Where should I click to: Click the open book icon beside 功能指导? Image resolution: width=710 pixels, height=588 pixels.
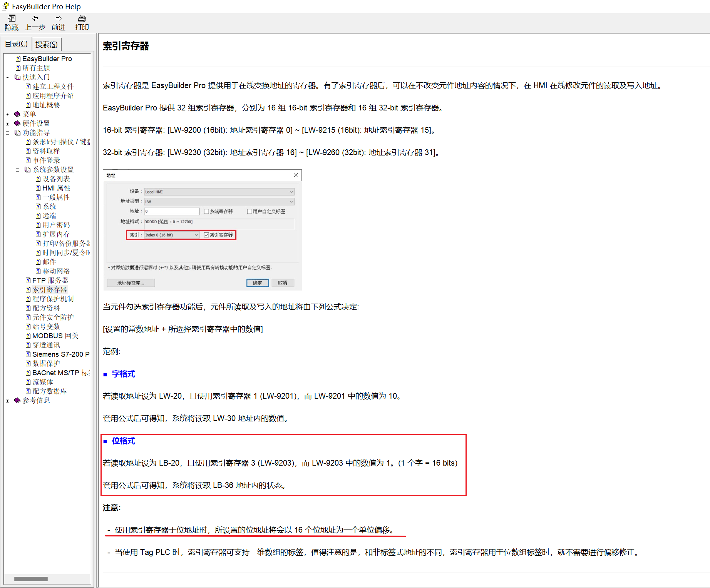click(17, 133)
